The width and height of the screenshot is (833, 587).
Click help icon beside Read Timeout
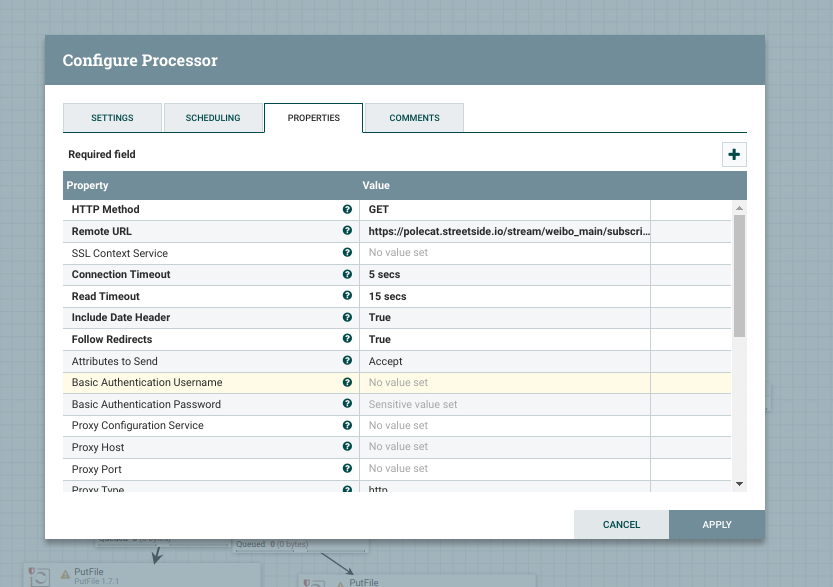click(347, 296)
